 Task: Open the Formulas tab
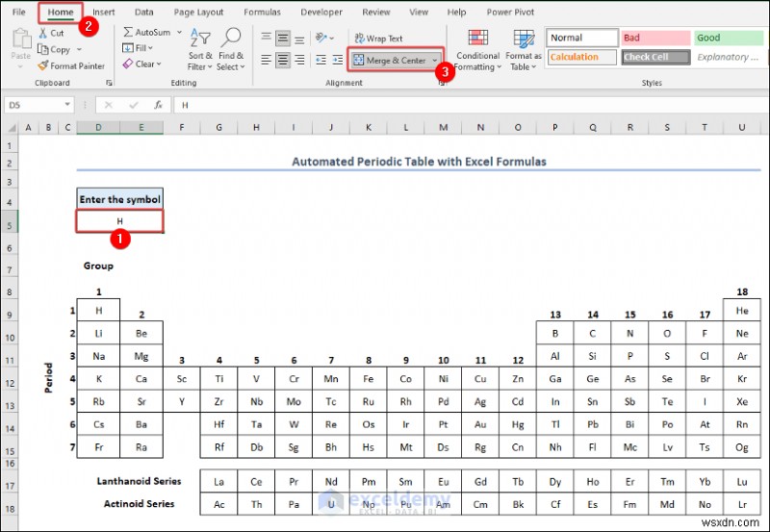click(262, 13)
